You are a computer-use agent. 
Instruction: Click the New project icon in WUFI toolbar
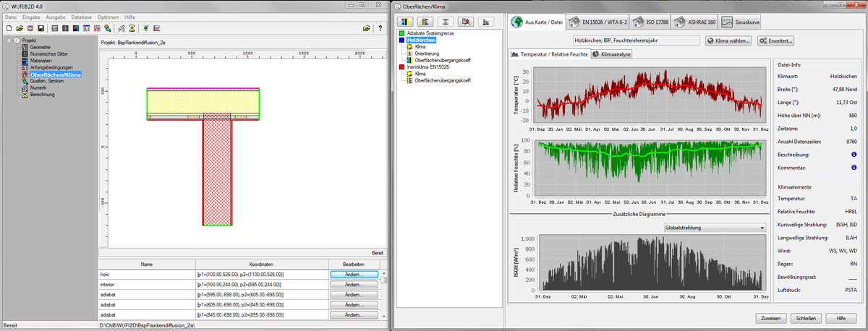(x=9, y=28)
